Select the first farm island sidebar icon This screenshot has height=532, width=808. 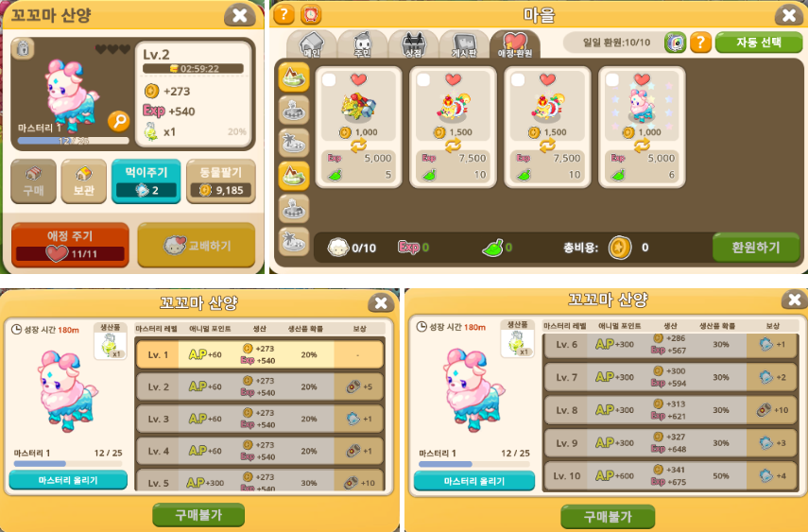pos(294,77)
